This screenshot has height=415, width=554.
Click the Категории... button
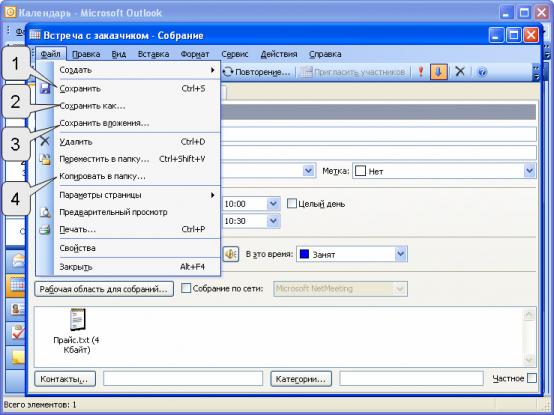coord(301,379)
